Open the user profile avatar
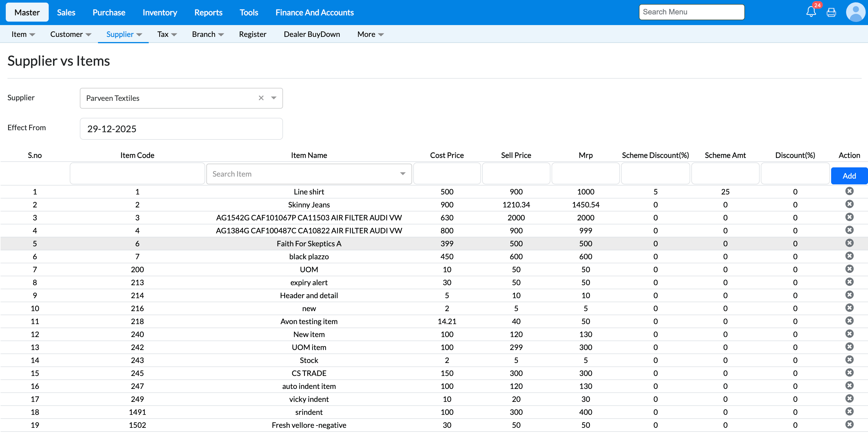 855,12
